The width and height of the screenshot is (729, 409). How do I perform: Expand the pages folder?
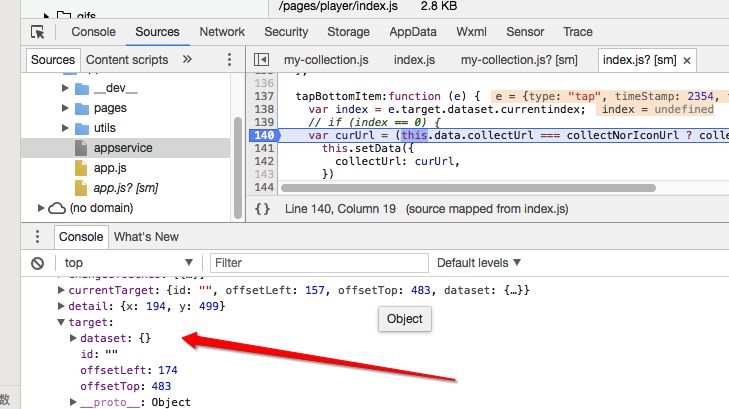[65, 108]
